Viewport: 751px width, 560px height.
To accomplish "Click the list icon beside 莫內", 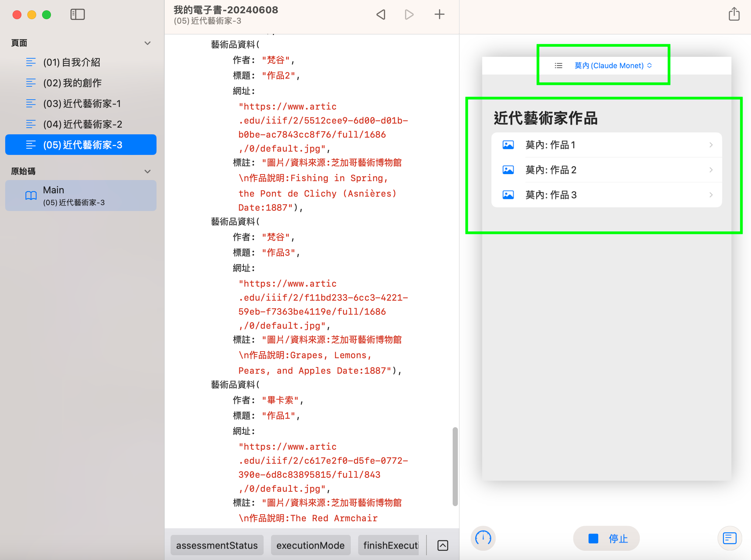I will click(x=559, y=66).
